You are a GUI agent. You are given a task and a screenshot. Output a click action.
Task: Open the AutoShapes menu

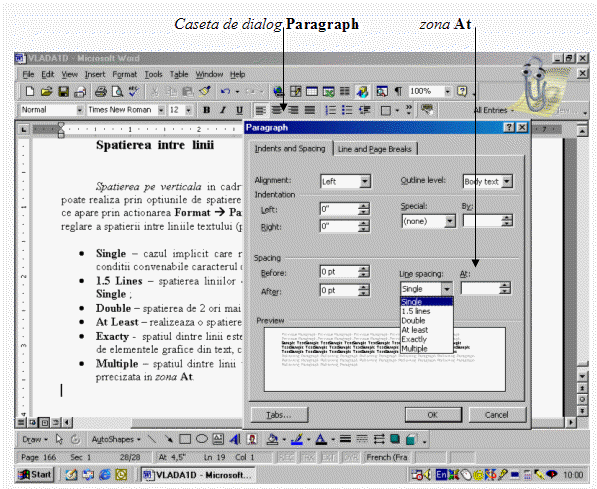pyautogui.click(x=116, y=439)
